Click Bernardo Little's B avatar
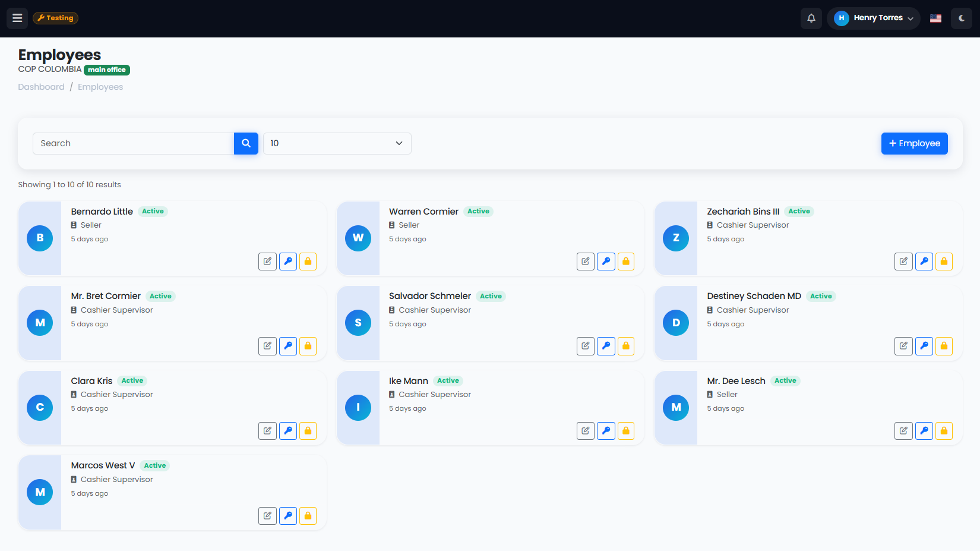 40,238
